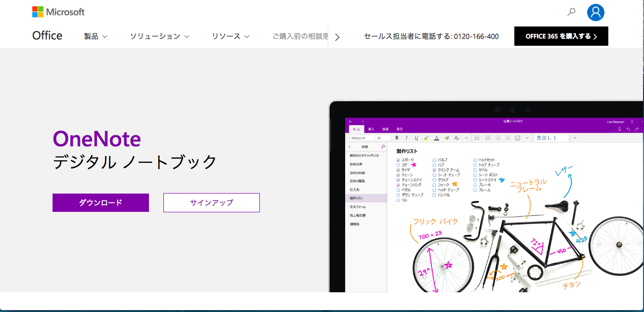Uncheck the クランク アーム checkbox
Screen dimensions: 644x312
click(x=434, y=170)
